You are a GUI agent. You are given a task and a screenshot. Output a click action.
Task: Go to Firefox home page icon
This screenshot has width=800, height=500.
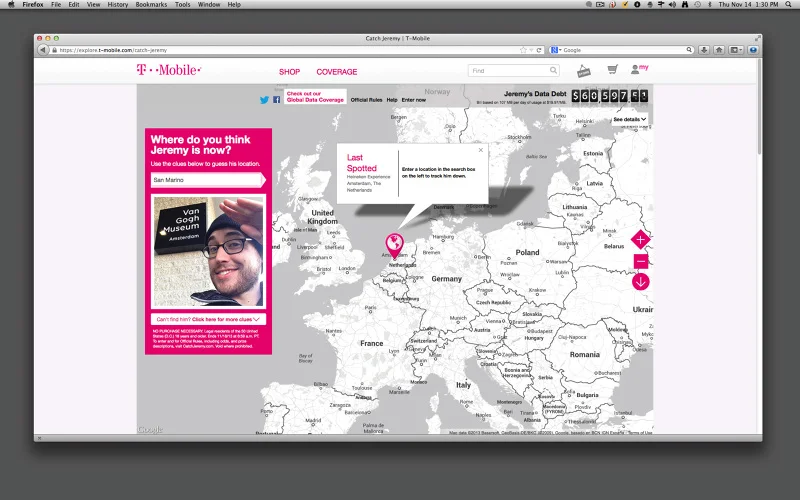(x=719, y=50)
